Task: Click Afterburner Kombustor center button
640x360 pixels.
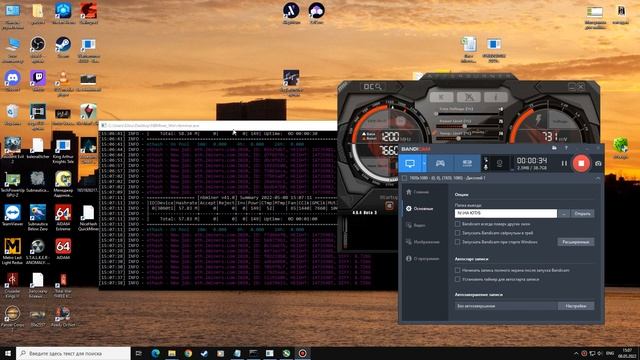Action: (468, 97)
